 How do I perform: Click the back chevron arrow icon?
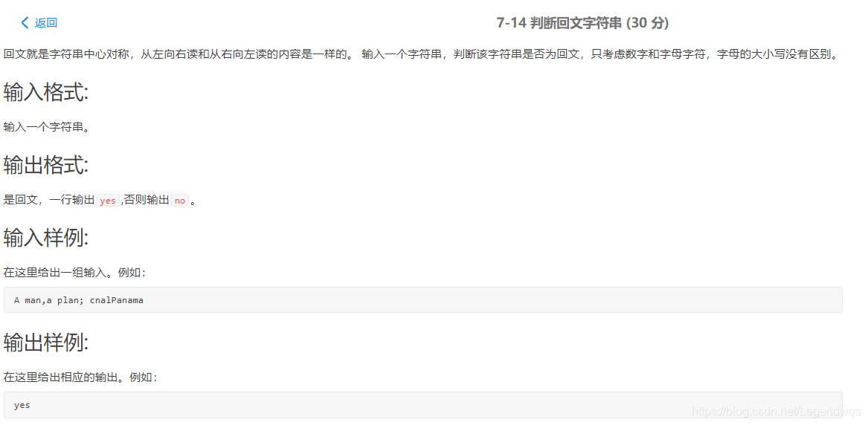tap(25, 22)
